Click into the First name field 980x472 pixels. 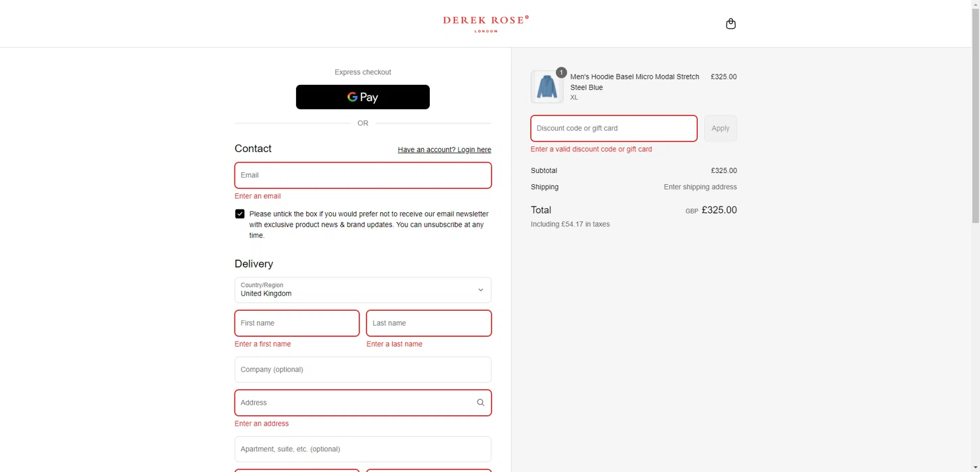point(297,323)
